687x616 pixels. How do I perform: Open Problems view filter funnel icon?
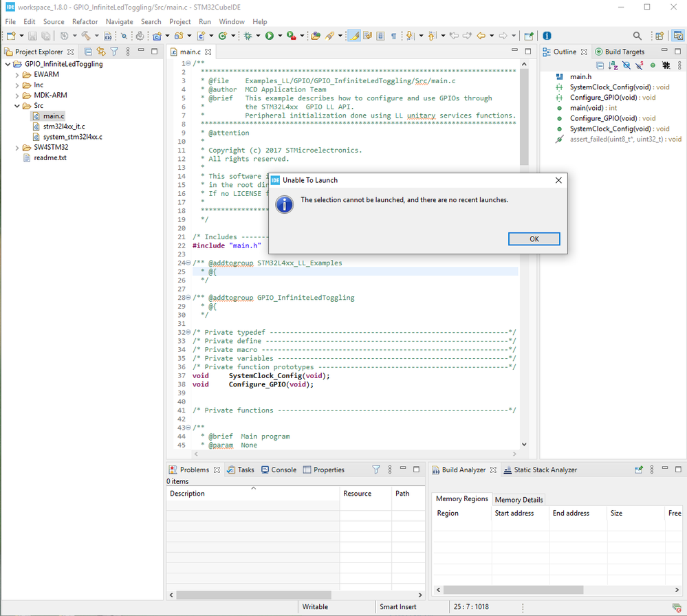click(376, 470)
